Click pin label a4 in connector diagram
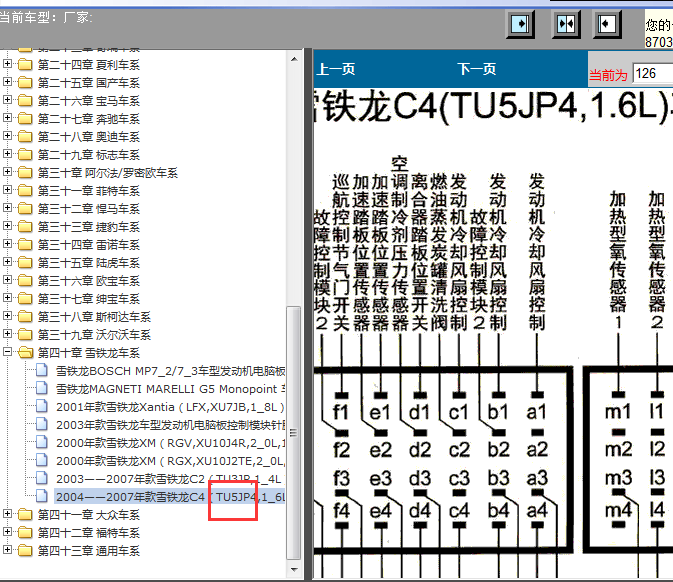 pyautogui.click(x=537, y=510)
